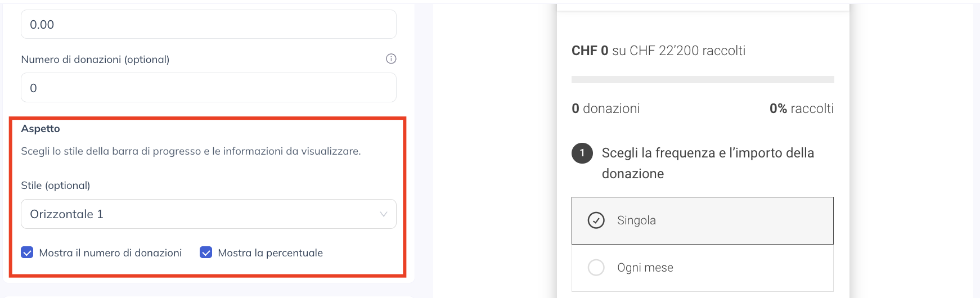Viewport: 980px width, 298px height.
Task: Click the 0% raccolti label
Action: (802, 109)
